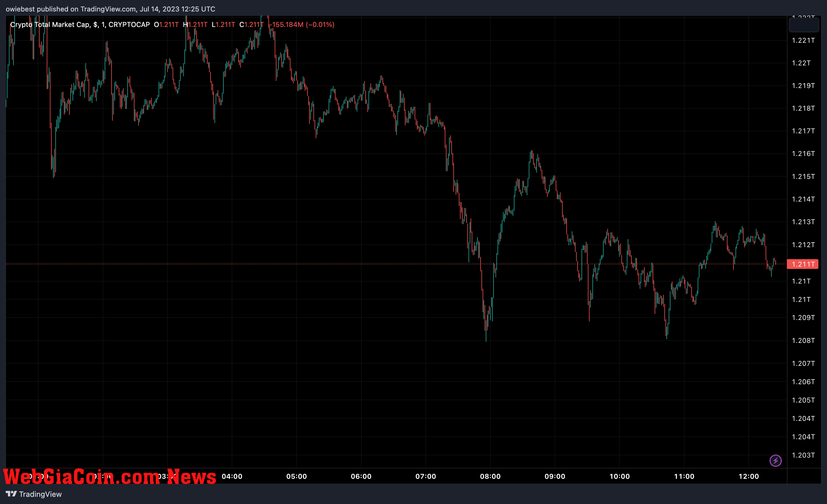The image size is (827, 504).
Task: Click the Crypto Total Market Cap symbol title
Action: 80,24
